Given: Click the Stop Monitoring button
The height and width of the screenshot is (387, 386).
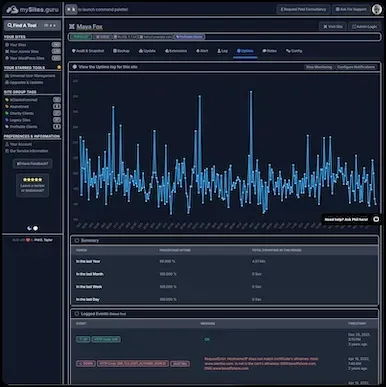Looking at the screenshot, I should [x=319, y=67].
